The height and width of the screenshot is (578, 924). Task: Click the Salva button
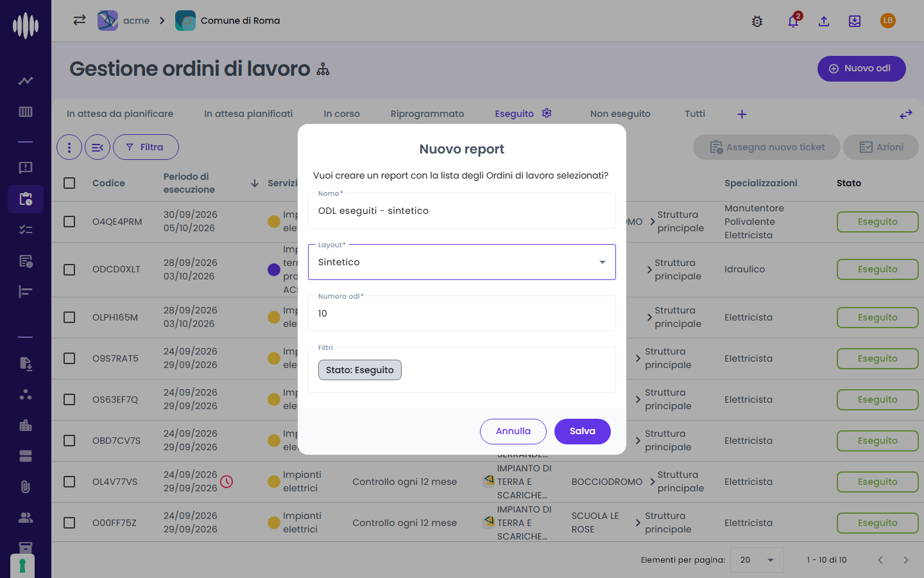tap(583, 432)
